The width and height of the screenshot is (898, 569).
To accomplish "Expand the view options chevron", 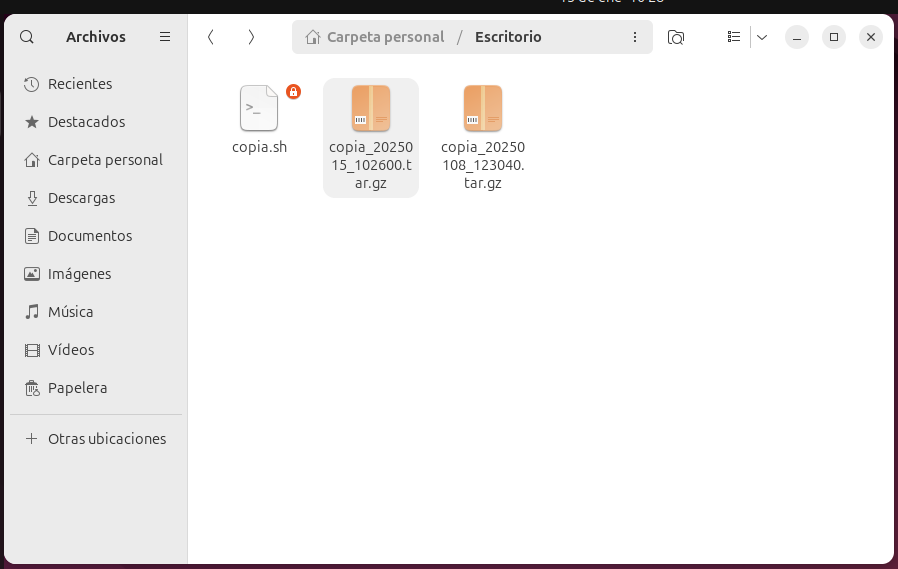I will [762, 37].
